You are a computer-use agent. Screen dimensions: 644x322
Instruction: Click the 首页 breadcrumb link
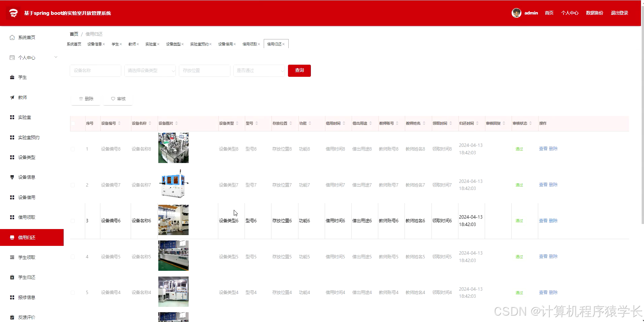(74, 34)
